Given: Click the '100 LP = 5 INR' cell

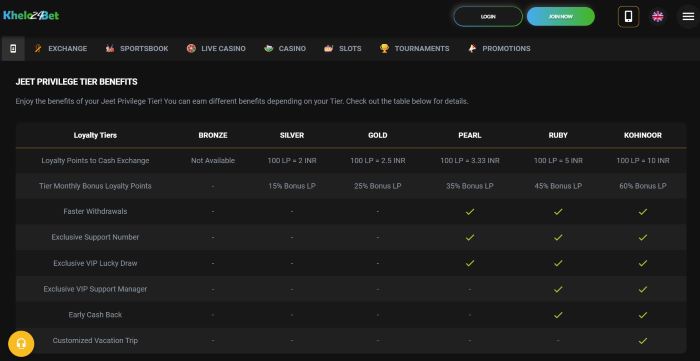Looking at the screenshot, I should click(x=558, y=161).
